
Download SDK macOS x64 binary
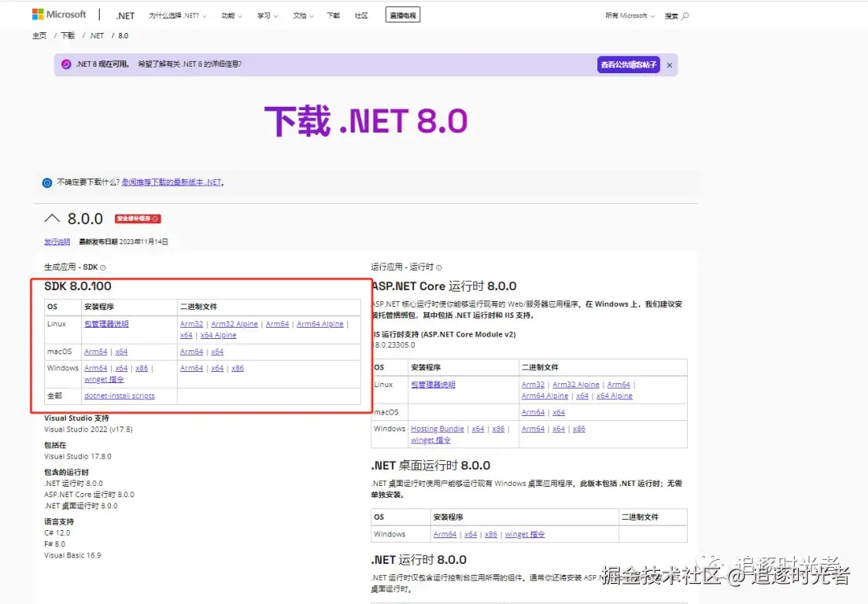click(217, 352)
